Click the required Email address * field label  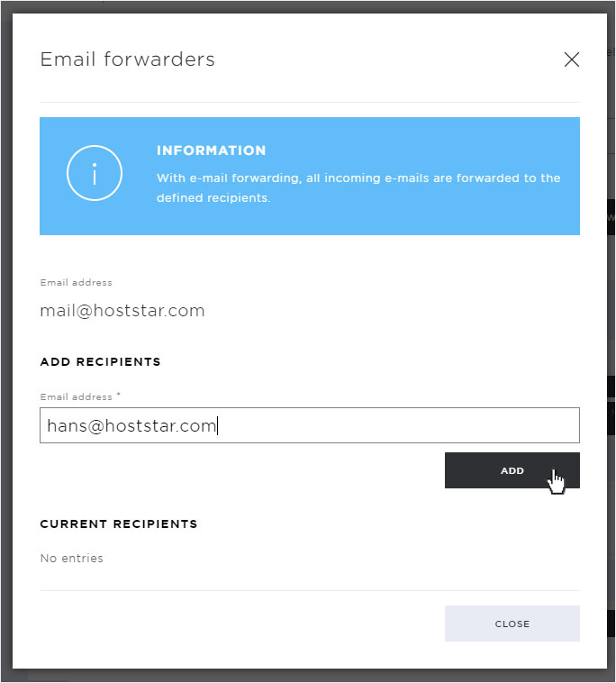(80, 396)
